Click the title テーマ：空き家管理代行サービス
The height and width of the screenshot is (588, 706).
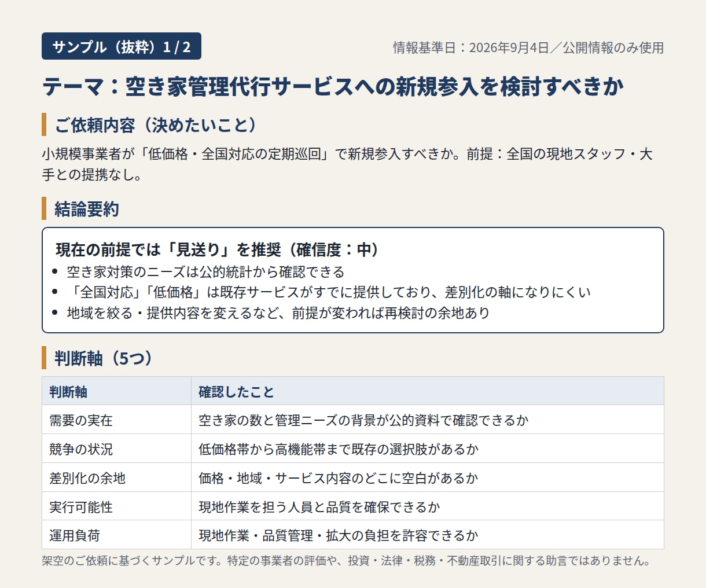[x=333, y=86]
